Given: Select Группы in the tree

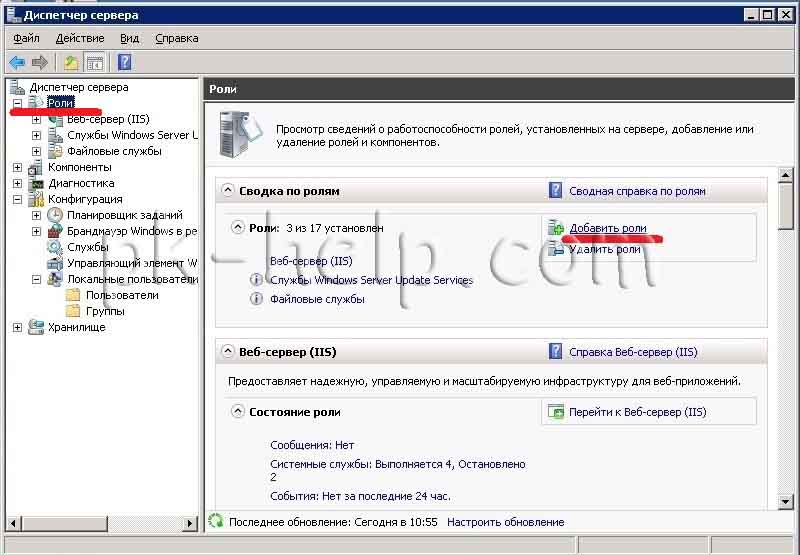Looking at the screenshot, I should tap(105, 311).
